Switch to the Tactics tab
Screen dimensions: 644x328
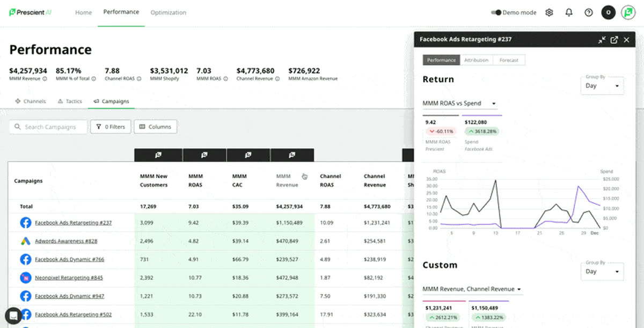pos(70,101)
